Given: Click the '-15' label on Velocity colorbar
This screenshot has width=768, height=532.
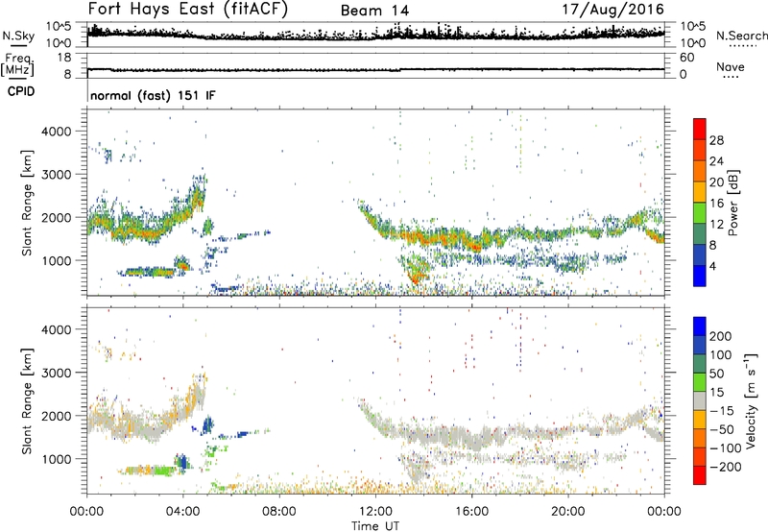Looking at the screenshot, I should point(722,411).
